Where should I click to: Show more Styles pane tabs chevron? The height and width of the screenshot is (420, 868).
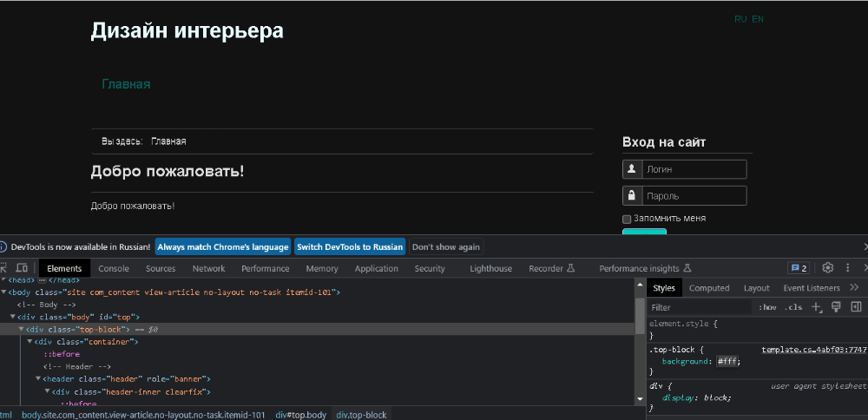coord(854,288)
